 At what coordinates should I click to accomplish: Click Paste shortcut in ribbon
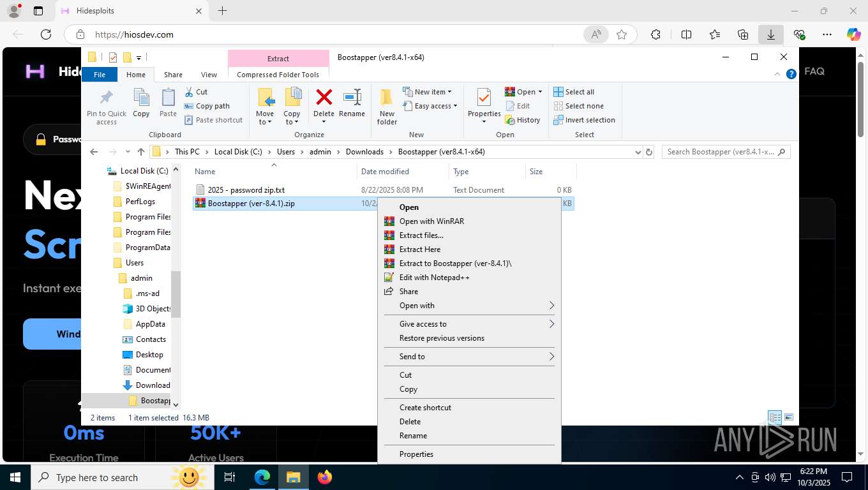214,120
